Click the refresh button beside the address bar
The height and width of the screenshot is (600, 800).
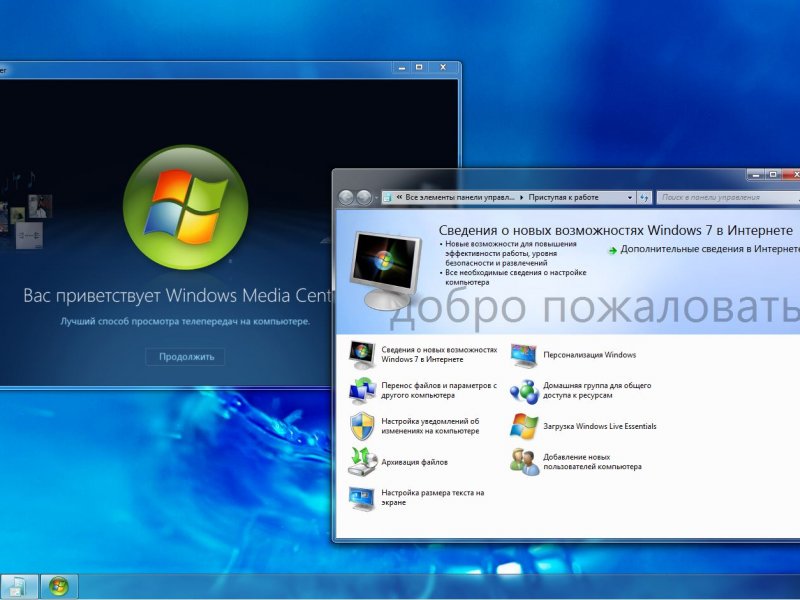tap(644, 197)
